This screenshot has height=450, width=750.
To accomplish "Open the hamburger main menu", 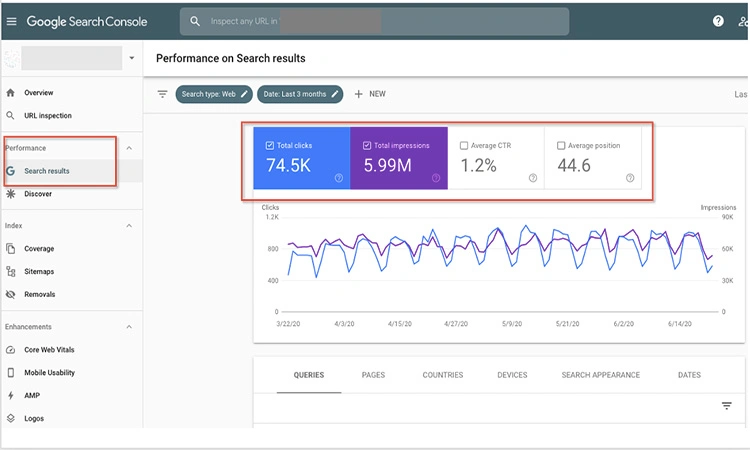I will pyautogui.click(x=11, y=22).
